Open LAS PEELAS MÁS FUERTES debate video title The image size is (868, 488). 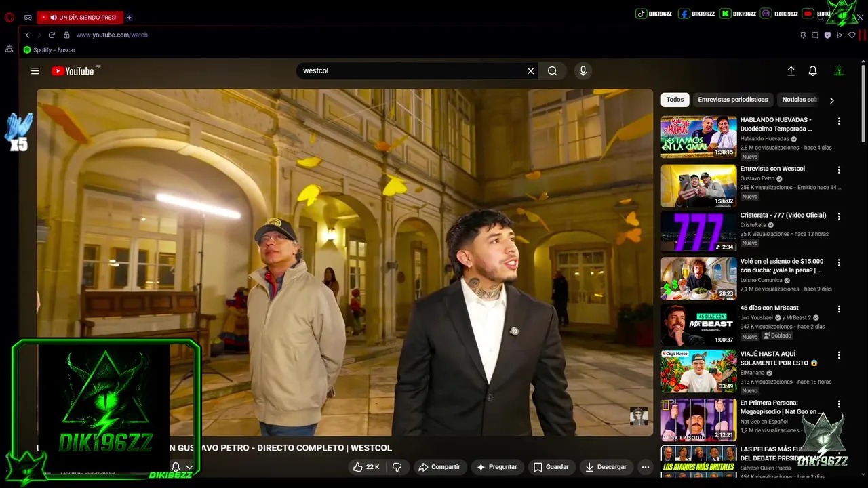[780, 453]
